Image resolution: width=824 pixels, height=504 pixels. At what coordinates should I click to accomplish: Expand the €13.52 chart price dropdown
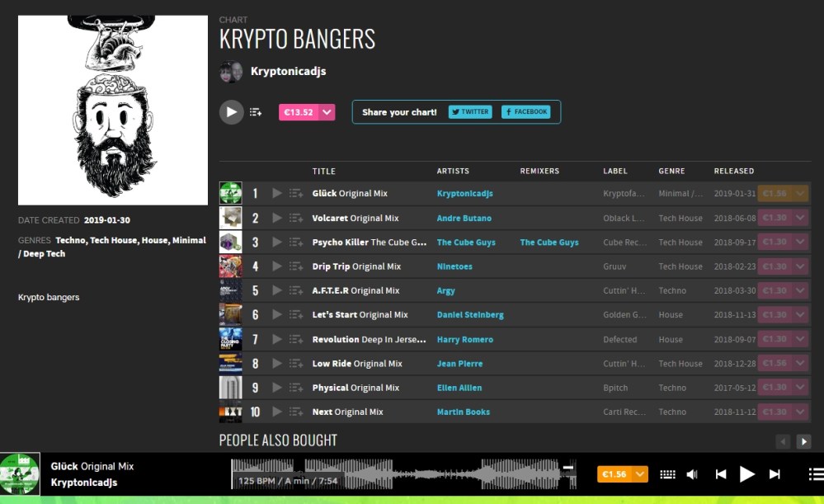tap(327, 112)
